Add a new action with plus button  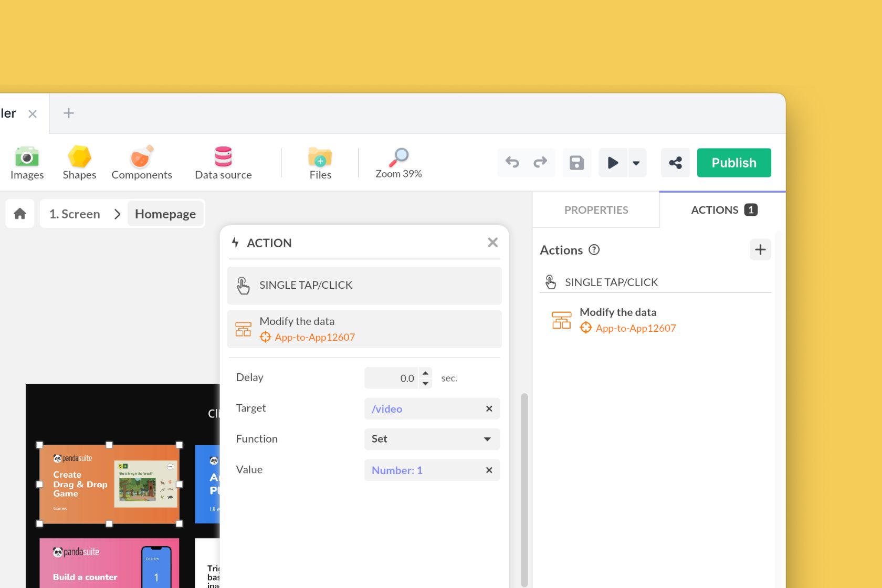pos(760,250)
